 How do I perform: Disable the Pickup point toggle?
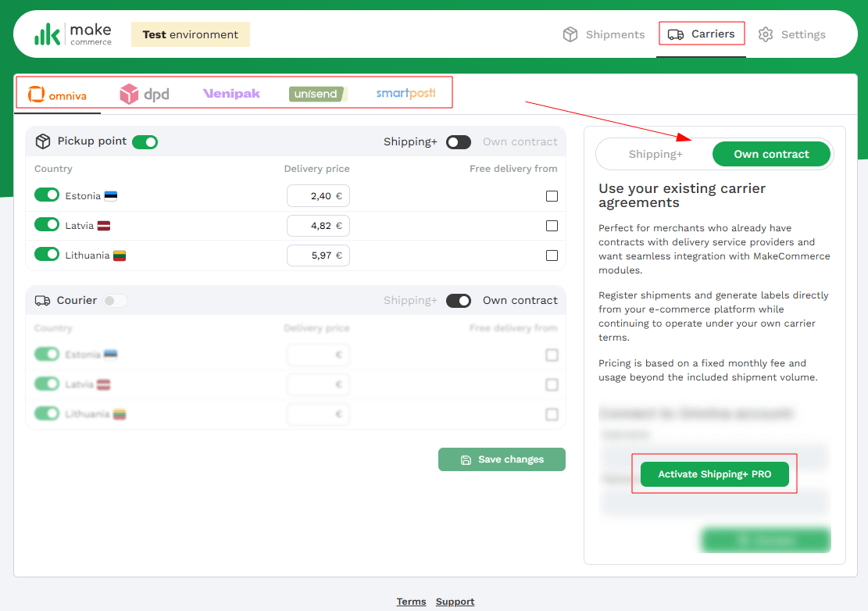tap(145, 142)
